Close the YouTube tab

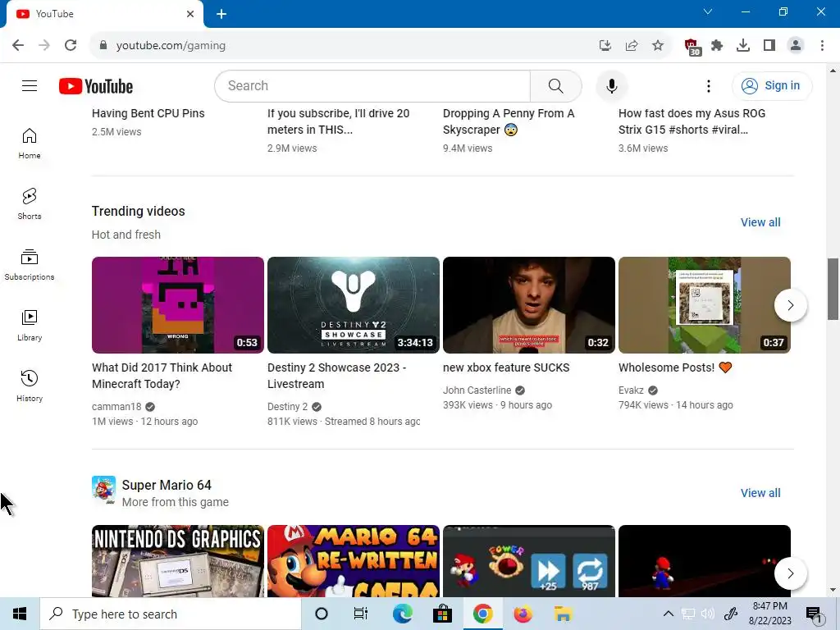tap(190, 14)
